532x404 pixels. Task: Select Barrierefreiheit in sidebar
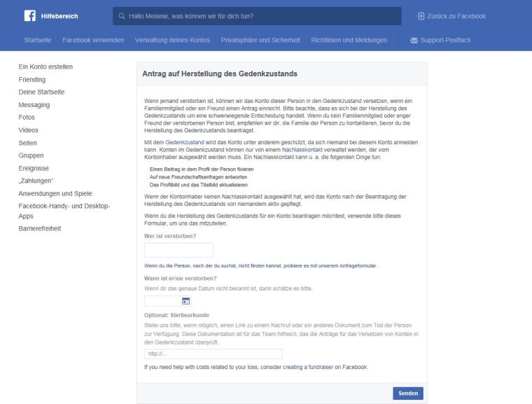(x=40, y=228)
